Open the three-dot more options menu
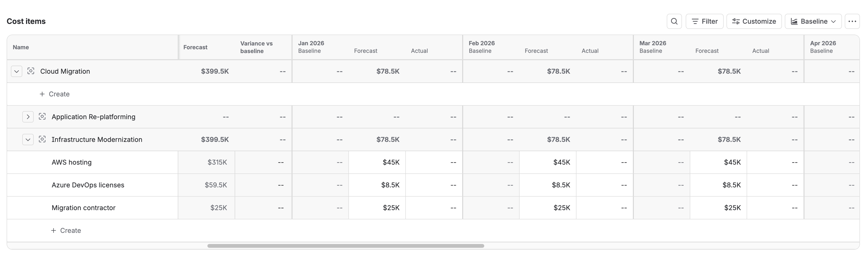This screenshot has width=868, height=262. point(852,21)
